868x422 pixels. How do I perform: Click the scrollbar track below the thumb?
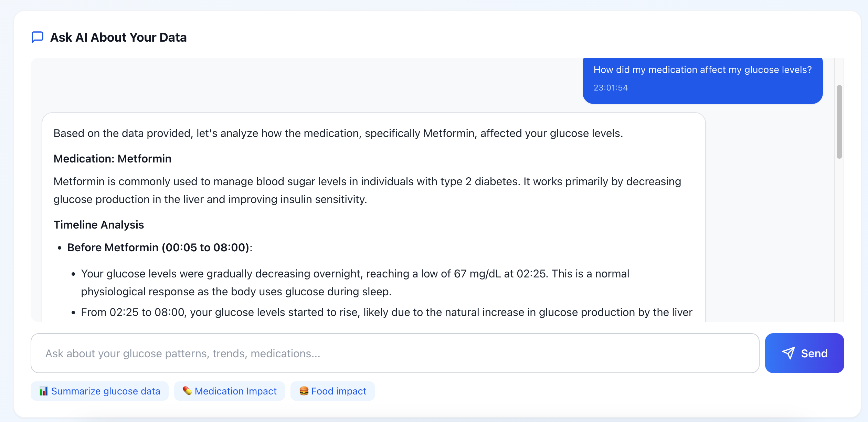(x=839, y=241)
